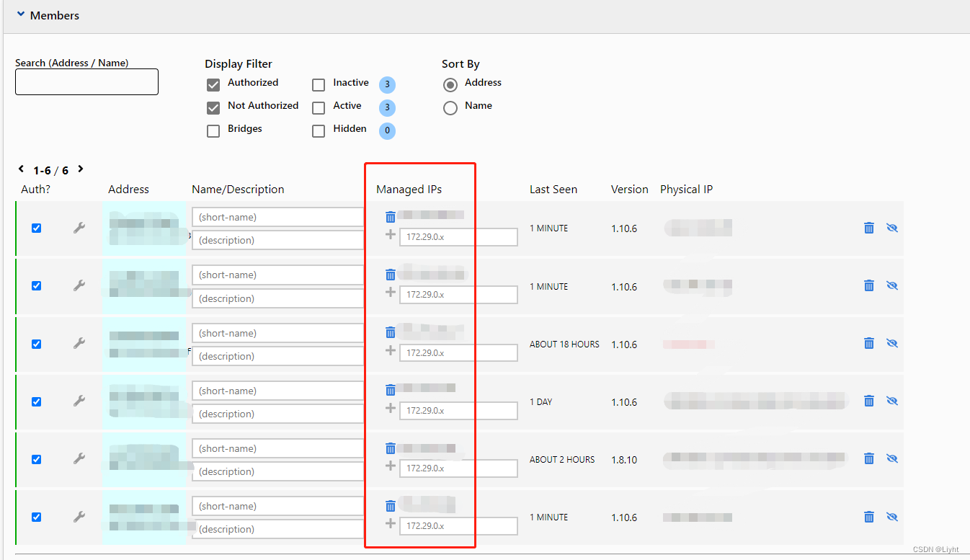Viewport: 970px width, 560px height.
Task: Delete the first member row
Action: pyautogui.click(x=869, y=228)
